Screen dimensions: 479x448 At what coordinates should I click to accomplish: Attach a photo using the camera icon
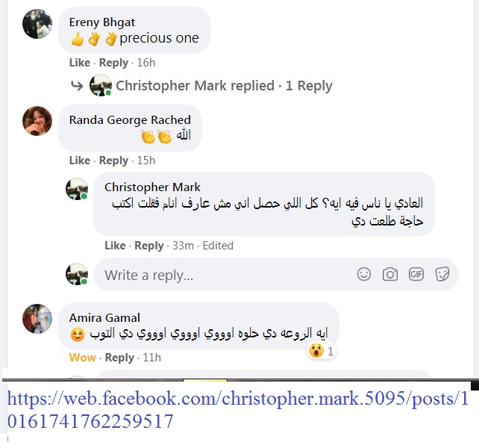(390, 274)
